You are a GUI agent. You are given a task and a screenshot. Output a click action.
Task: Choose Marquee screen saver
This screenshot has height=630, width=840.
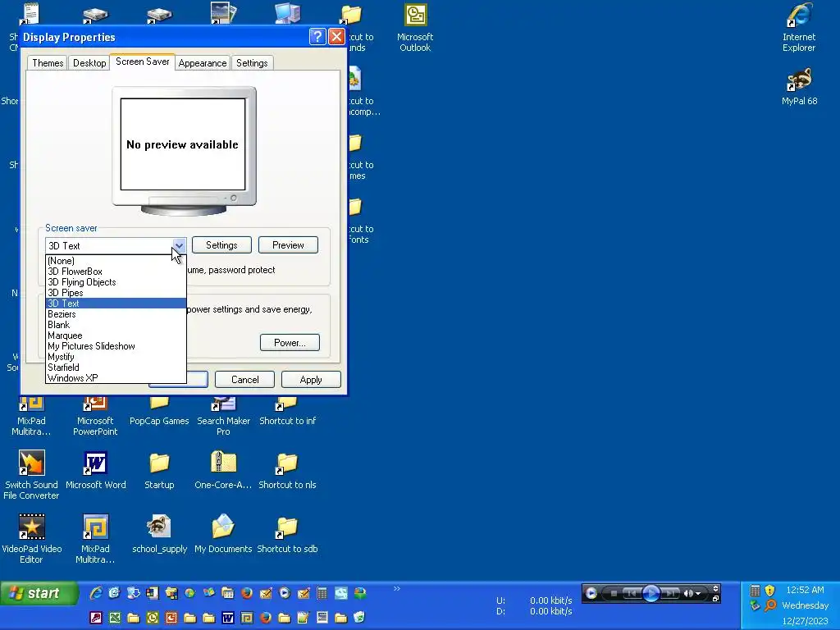(116, 336)
